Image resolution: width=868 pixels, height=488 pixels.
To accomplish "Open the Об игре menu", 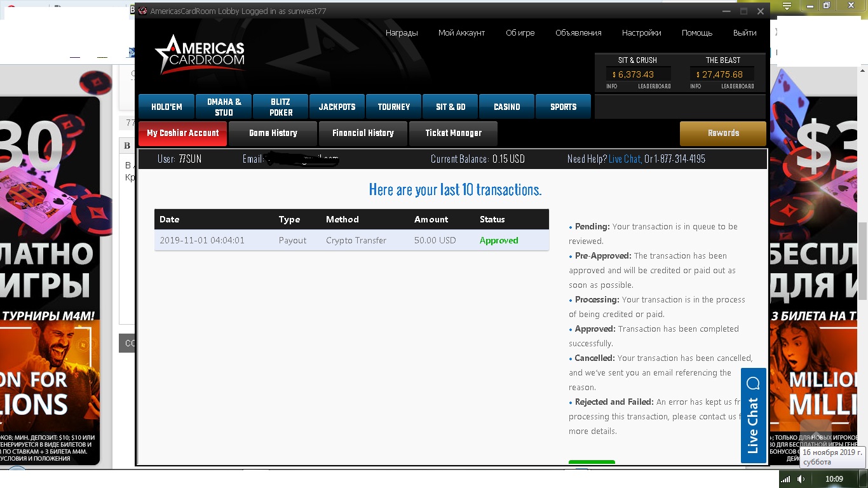I will (520, 33).
